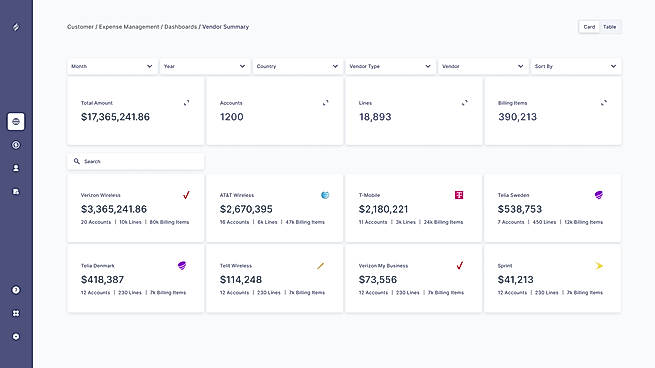Viewport: 655px width, 368px height.
Task: Open the dollar expense sidebar icon
Action: pyautogui.click(x=16, y=145)
